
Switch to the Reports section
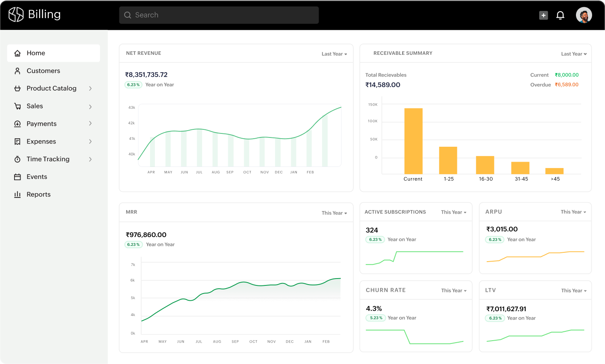[38, 194]
